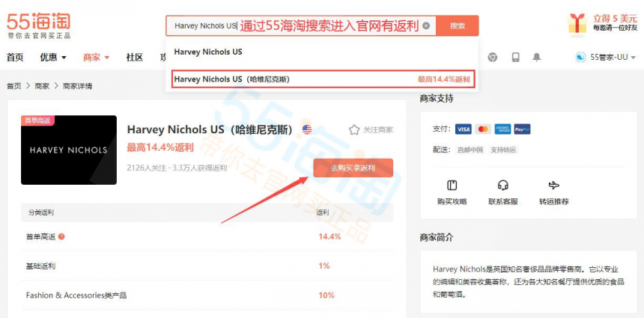Screen dimensions: 644x318
Task: Select suggestion Harvey Nichols US（哈维尼克斯）
Action: (322, 79)
